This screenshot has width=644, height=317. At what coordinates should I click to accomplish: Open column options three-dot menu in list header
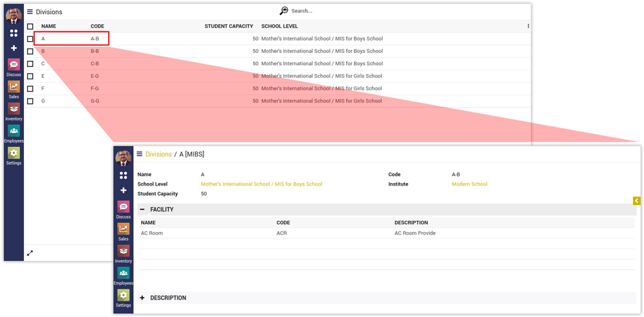point(528,26)
